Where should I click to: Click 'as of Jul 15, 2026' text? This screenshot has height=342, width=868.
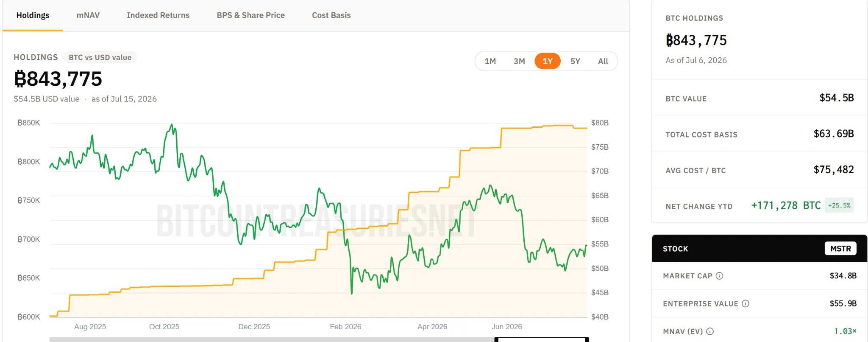coord(124,99)
